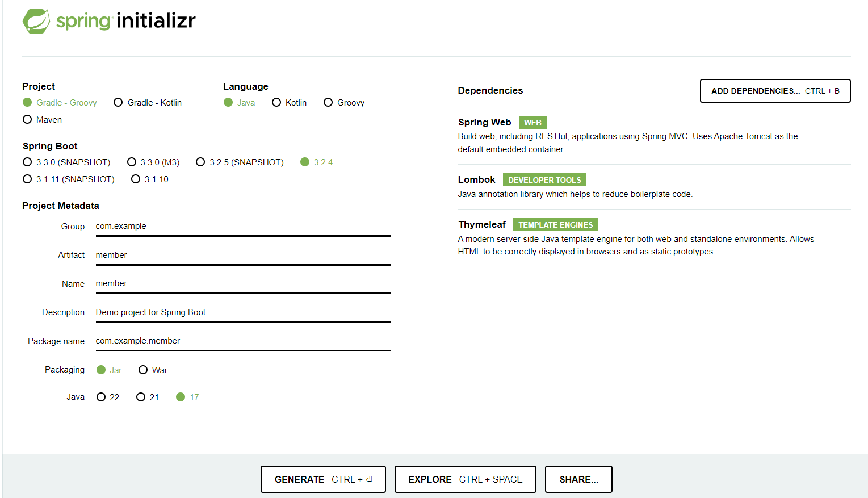Click the Artifact text field
Viewport: 868px width, 498px height.
pyautogui.click(x=243, y=256)
